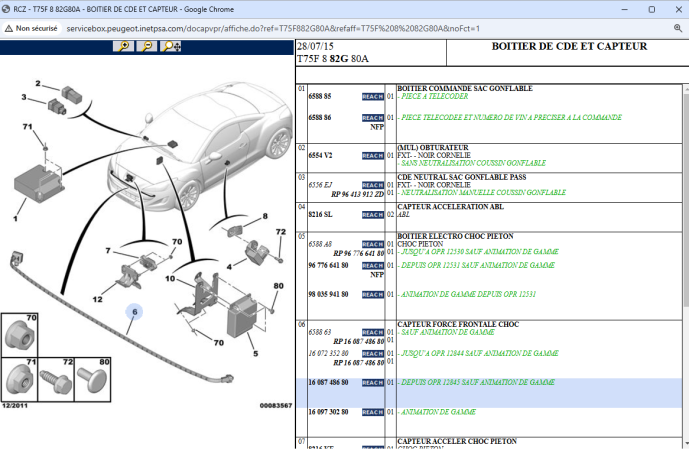Click the URL in the address bar

pos(273,29)
